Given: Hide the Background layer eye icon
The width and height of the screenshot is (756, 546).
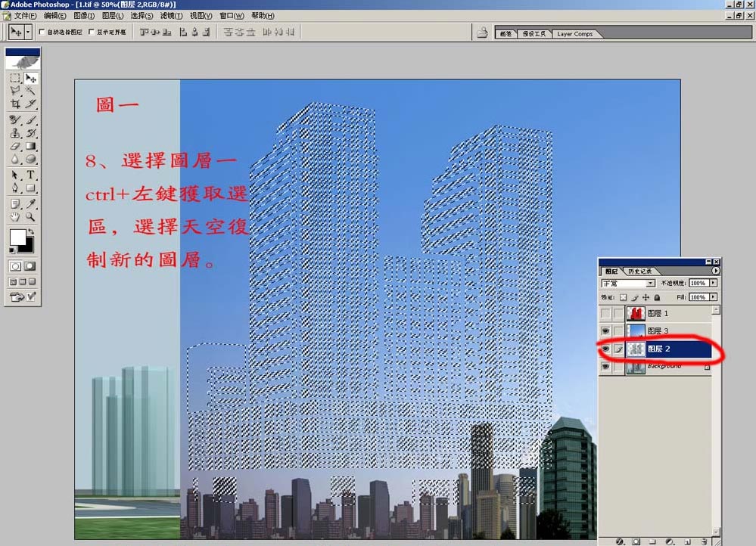Looking at the screenshot, I should pos(605,367).
